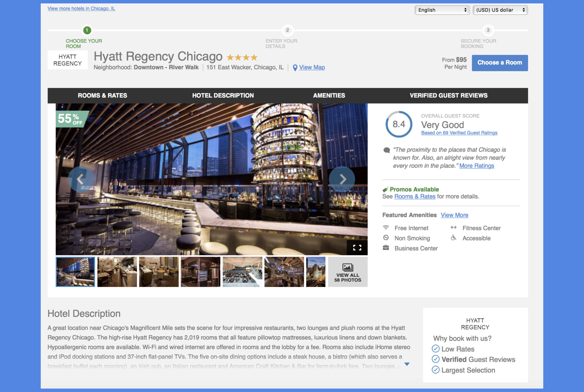584x392 pixels.
Task: Open View more hotels in Chicago link
Action: [x=81, y=8]
